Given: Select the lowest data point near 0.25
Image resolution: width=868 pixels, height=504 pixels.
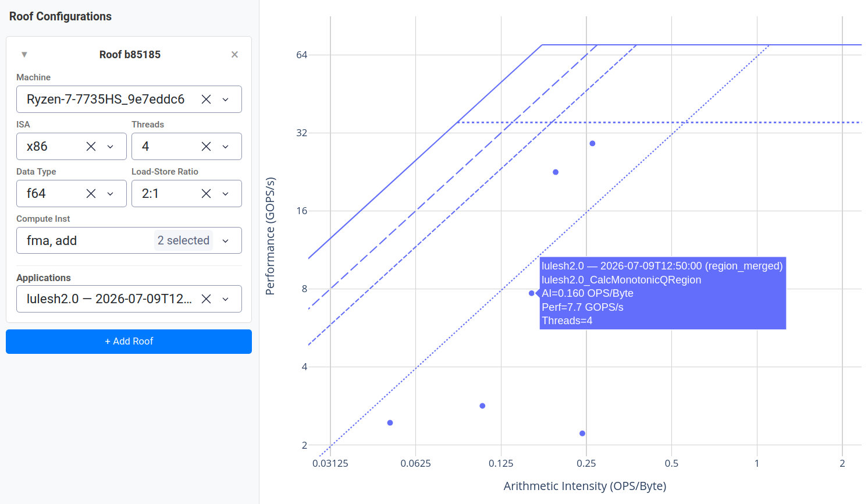Looking at the screenshot, I should (582, 434).
